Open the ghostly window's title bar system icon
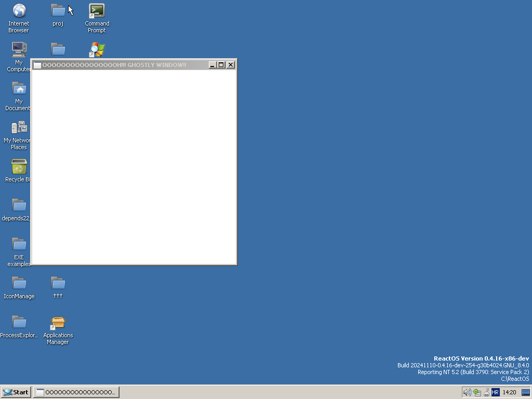This screenshot has width=532, height=399. [x=37, y=65]
